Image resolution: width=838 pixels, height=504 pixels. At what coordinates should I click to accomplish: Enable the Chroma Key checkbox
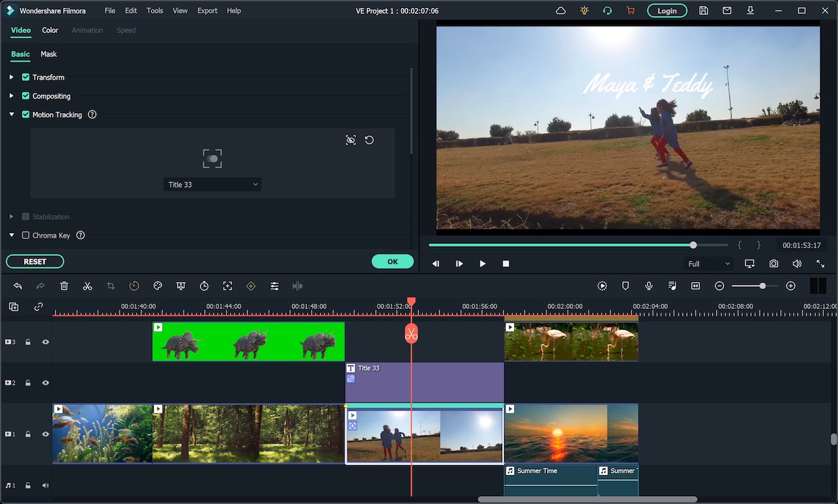coord(25,235)
